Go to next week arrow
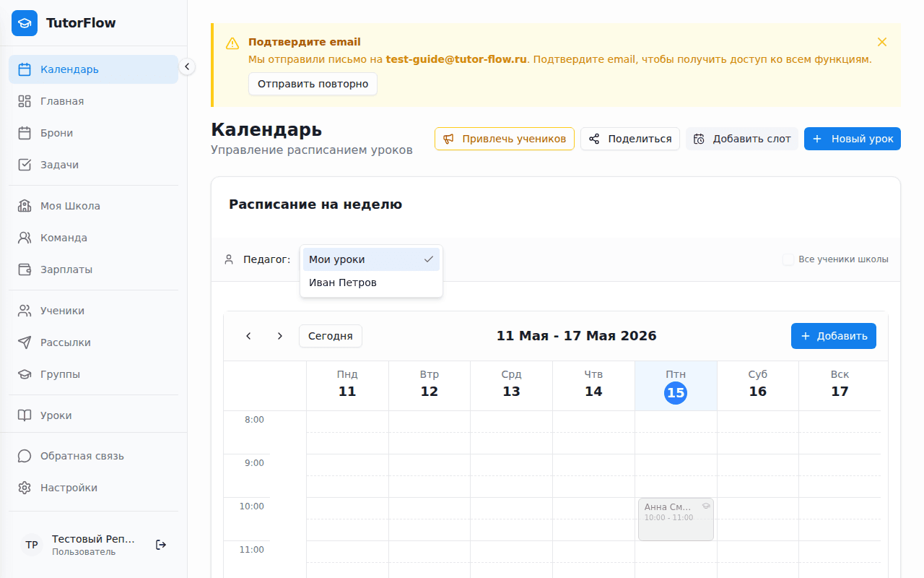Image resolution: width=924 pixels, height=578 pixels. point(280,336)
